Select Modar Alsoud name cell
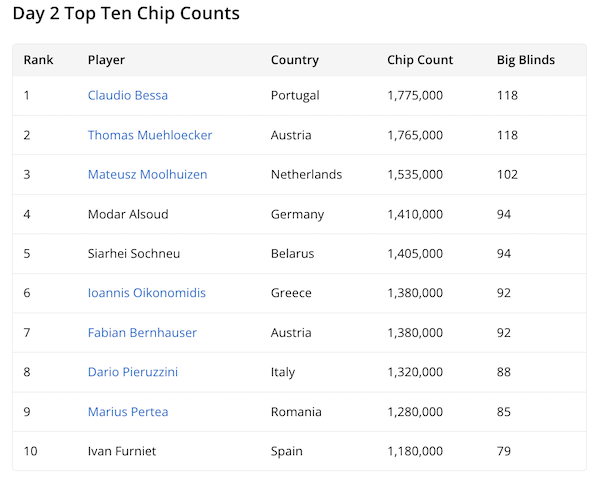The width and height of the screenshot is (600, 487). (128, 214)
